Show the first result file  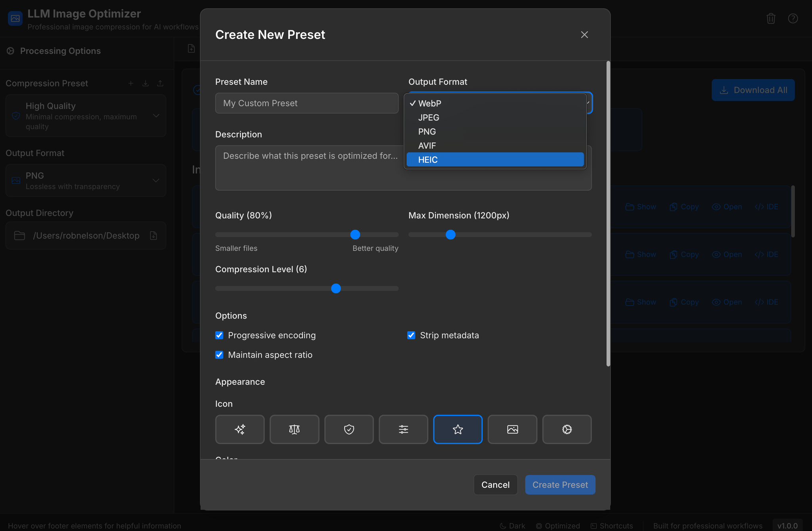[x=641, y=207]
